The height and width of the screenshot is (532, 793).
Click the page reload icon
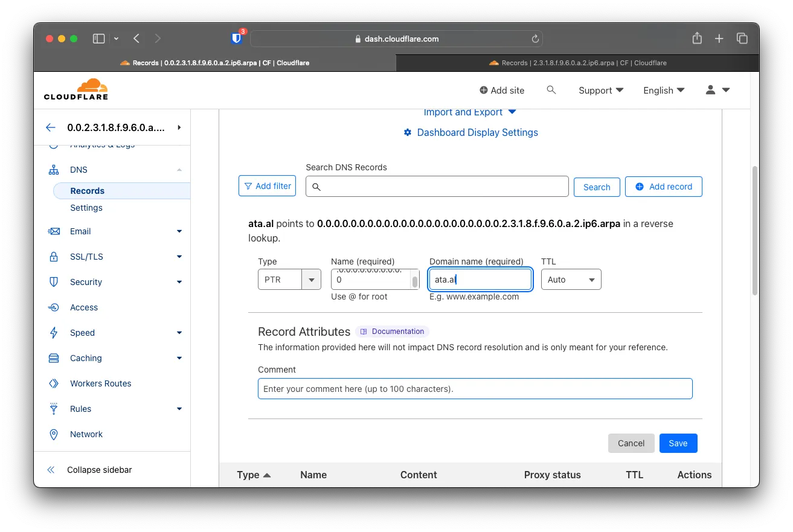[535, 39]
